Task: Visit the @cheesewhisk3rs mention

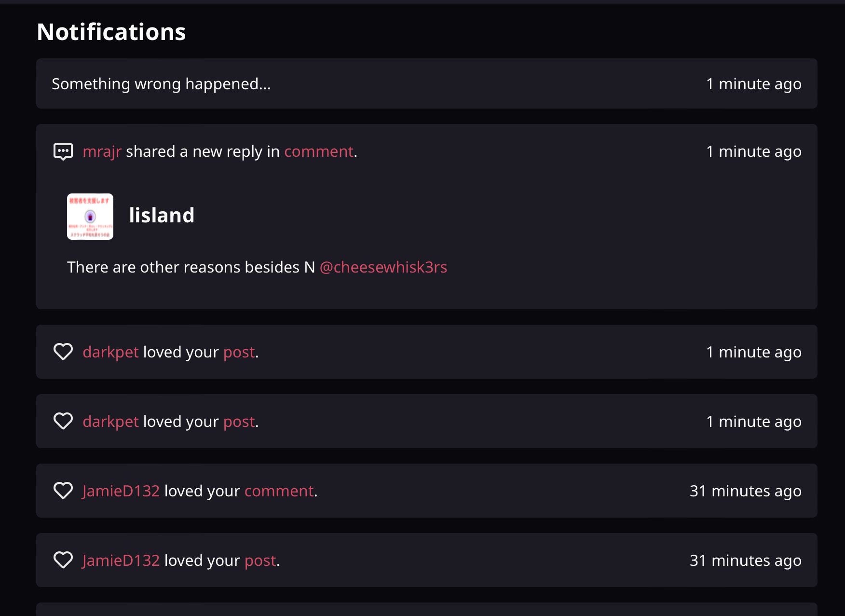Action: [x=383, y=267]
